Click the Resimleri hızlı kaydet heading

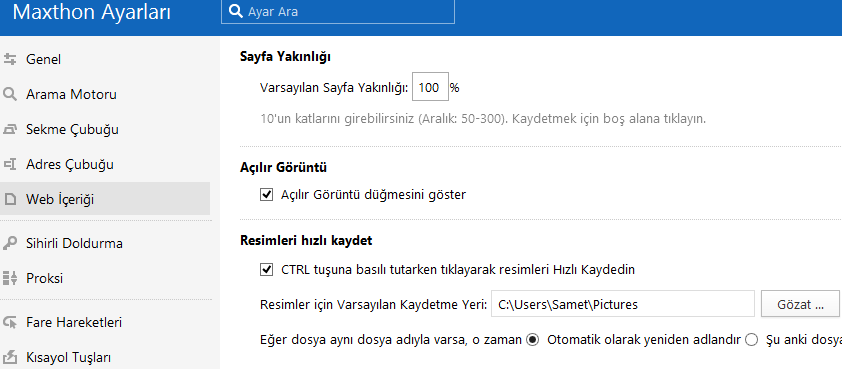pos(306,241)
